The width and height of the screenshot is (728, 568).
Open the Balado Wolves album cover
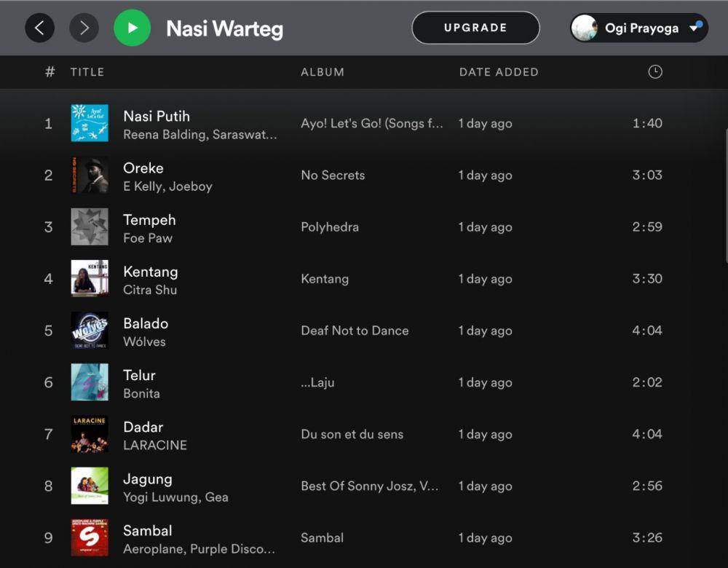(x=90, y=330)
